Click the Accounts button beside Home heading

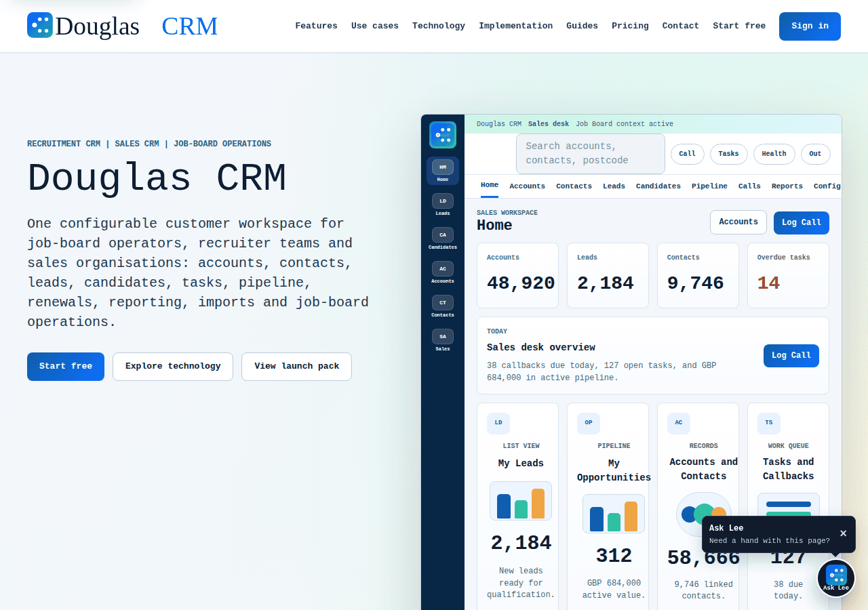tap(738, 222)
